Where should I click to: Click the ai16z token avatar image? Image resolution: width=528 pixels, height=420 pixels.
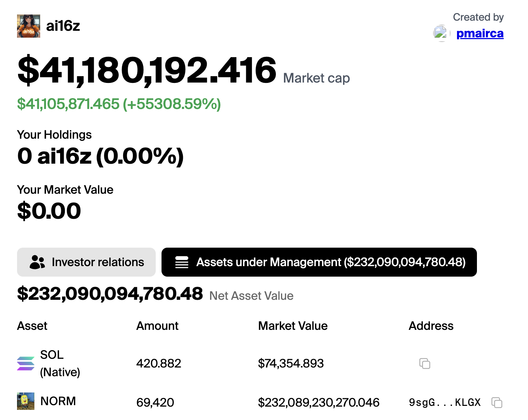click(29, 26)
